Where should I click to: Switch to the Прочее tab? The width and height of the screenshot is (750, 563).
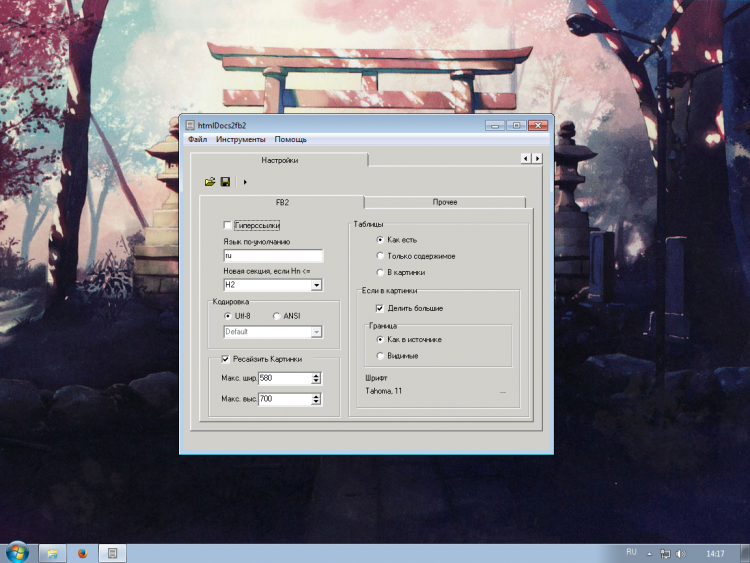(445, 202)
